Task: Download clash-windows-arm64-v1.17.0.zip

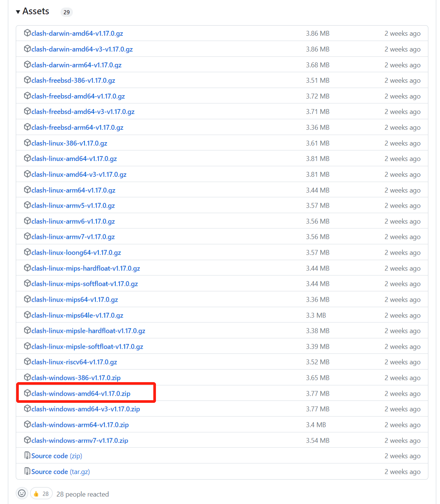Action: pos(80,425)
